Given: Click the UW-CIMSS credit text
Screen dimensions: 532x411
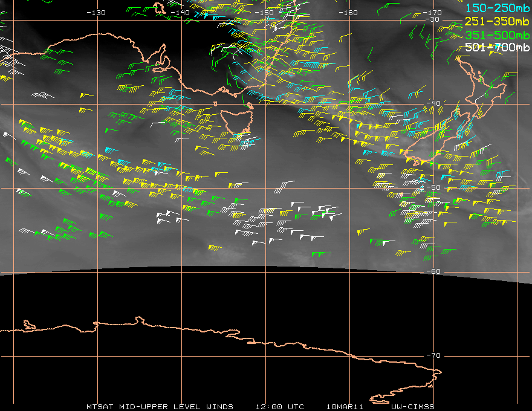Looking at the screenshot, I should [412, 407].
